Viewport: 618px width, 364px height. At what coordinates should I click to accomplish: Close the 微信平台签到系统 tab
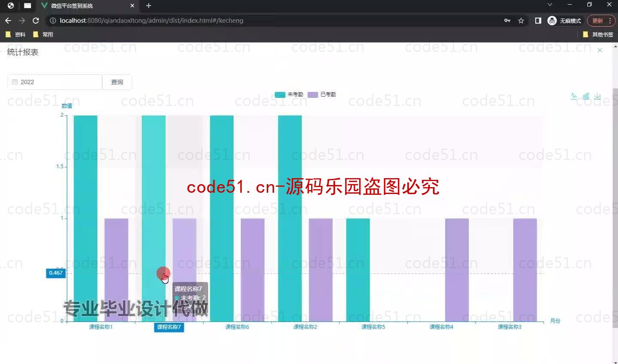point(132,6)
